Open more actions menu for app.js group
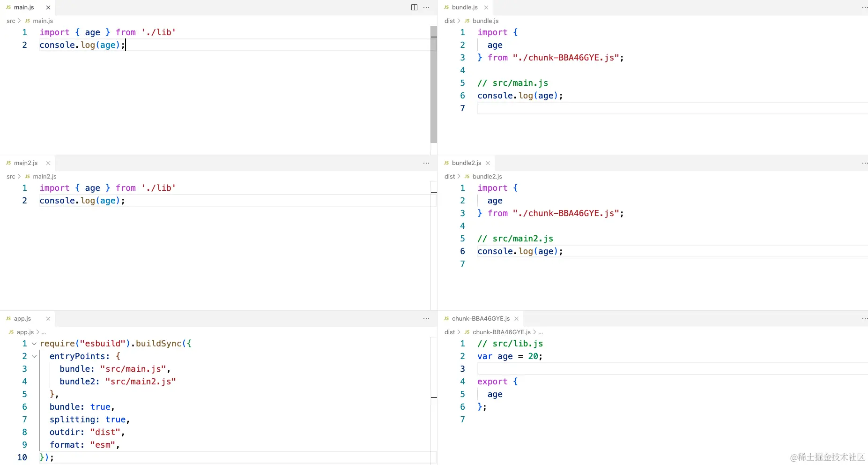868x465 pixels. 426,319
